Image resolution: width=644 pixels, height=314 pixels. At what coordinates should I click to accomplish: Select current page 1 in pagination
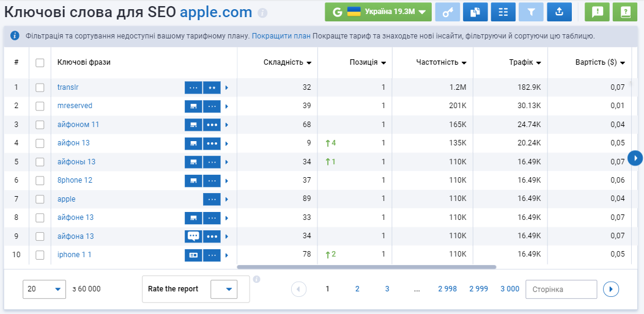click(327, 289)
